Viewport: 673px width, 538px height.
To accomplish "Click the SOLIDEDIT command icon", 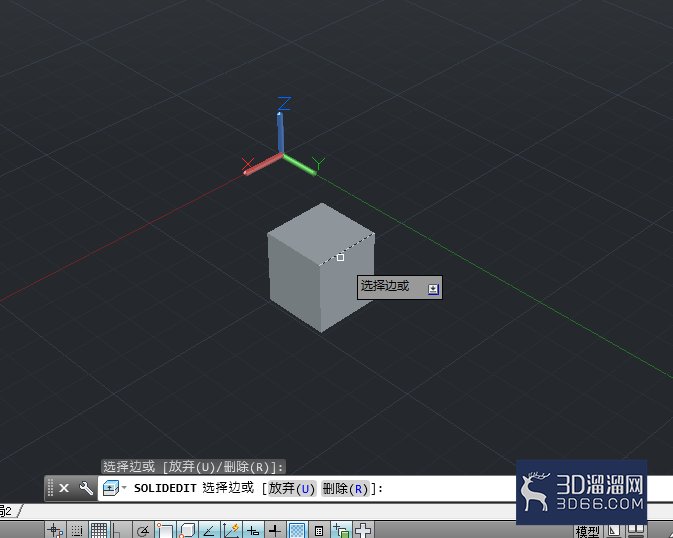I will tap(111, 488).
